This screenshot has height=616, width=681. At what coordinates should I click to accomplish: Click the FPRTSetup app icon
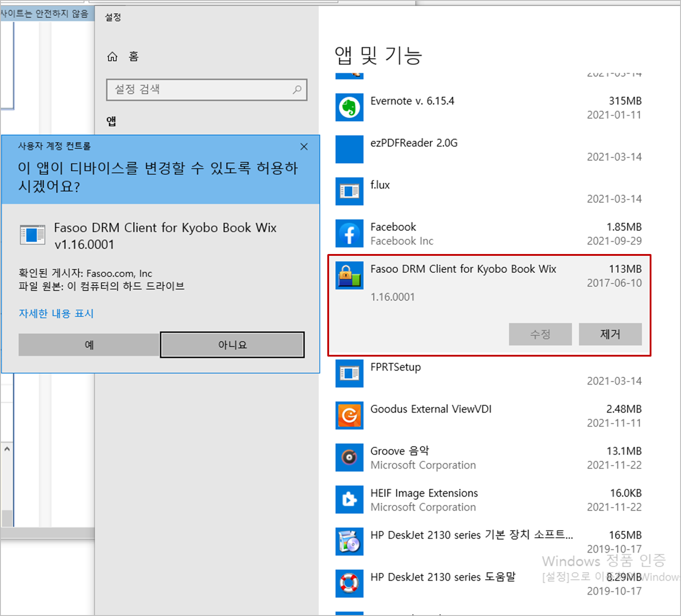click(349, 373)
